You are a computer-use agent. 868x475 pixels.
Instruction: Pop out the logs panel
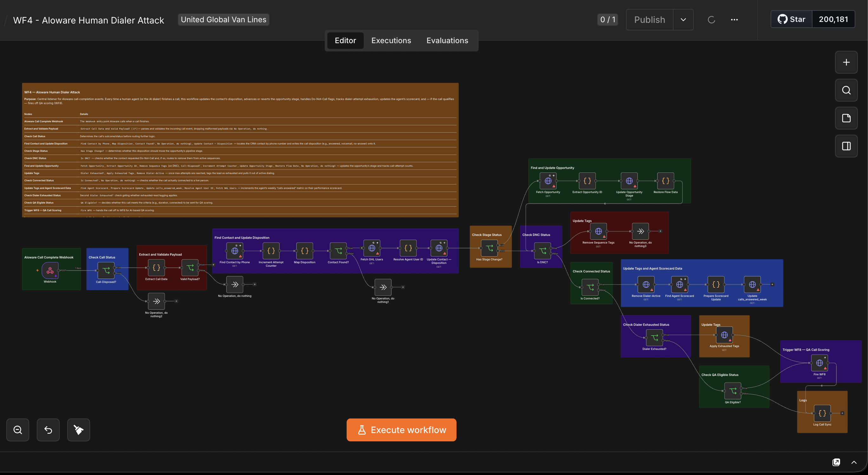tap(836, 462)
